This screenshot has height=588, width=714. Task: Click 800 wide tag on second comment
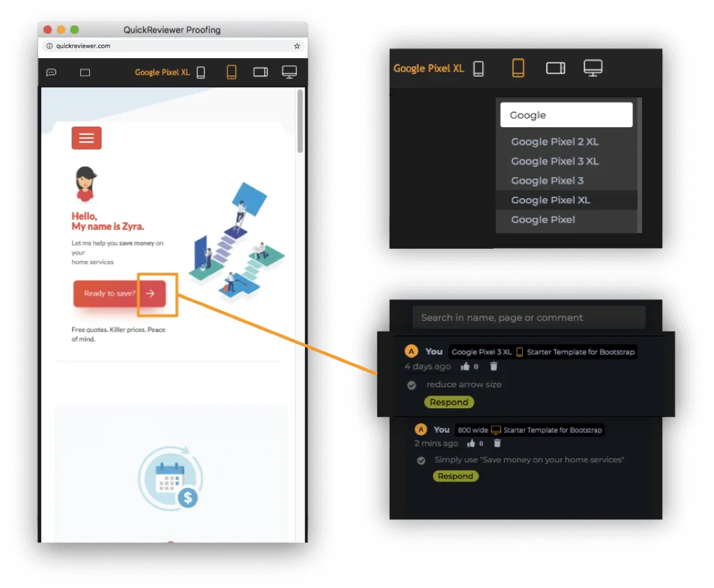pyautogui.click(x=473, y=430)
